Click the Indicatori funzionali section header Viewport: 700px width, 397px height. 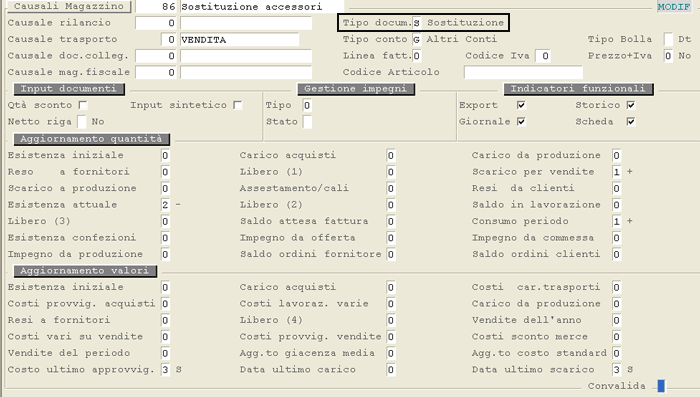(578, 89)
